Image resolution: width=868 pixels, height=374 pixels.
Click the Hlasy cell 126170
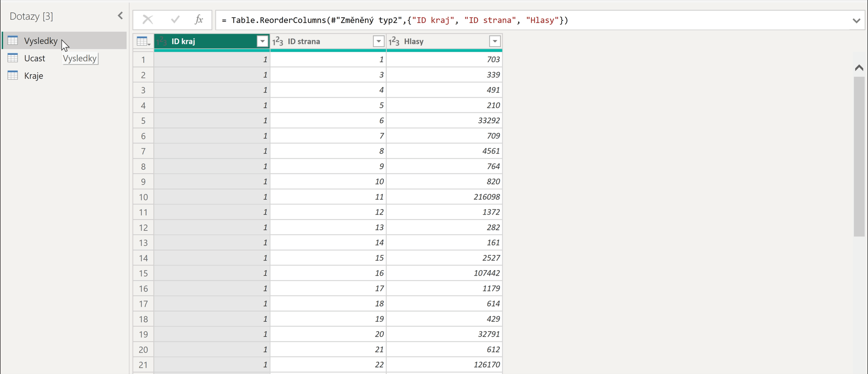444,365
